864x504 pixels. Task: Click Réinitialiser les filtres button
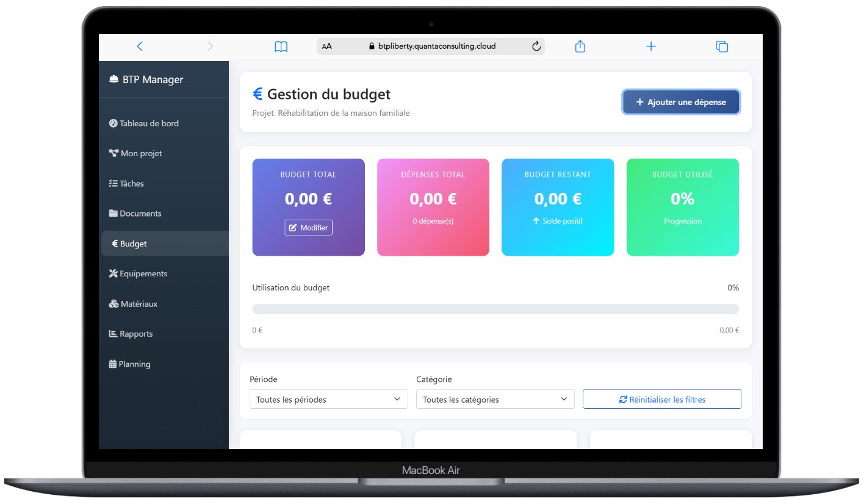[662, 400]
